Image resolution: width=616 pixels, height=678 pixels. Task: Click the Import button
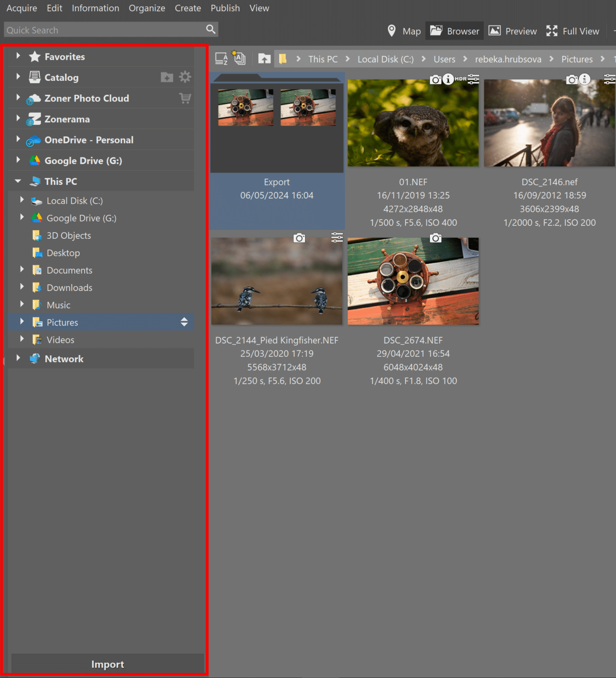[x=107, y=664]
